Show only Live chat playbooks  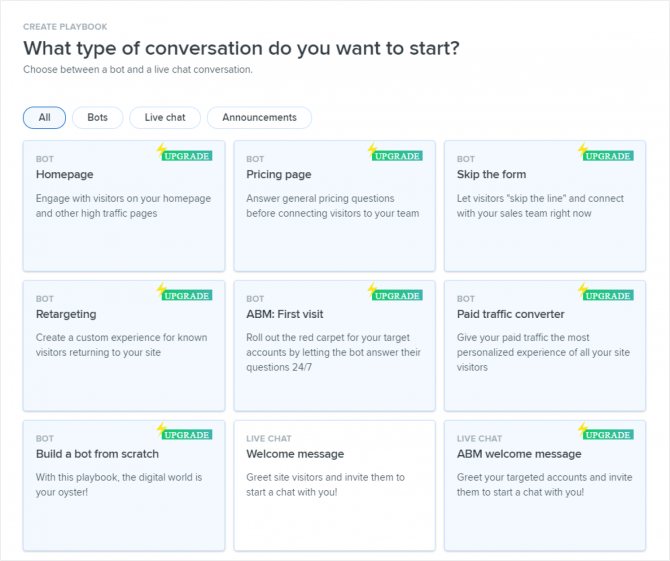pos(165,118)
